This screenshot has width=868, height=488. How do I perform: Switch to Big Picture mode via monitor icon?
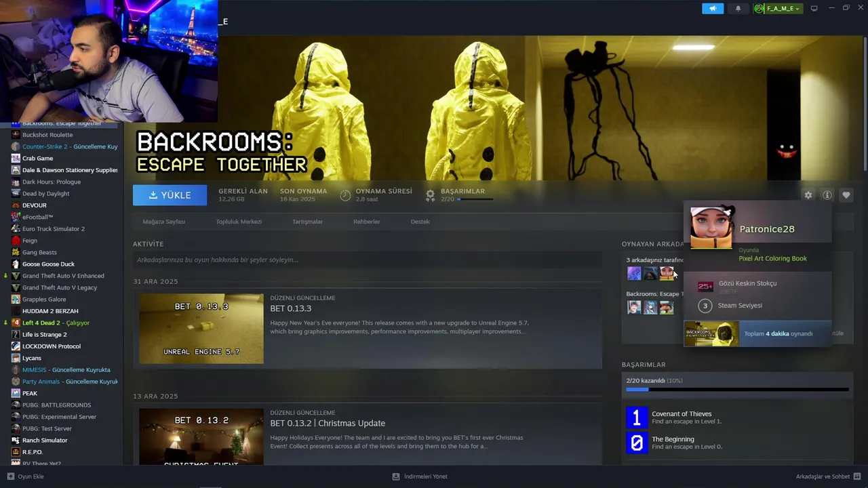click(x=814, y=8)
